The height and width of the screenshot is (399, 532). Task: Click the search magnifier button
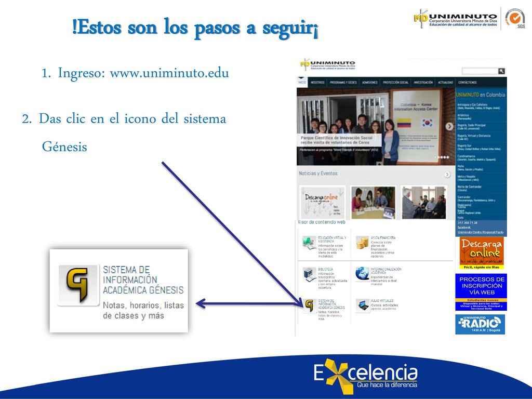pos(501,71)
